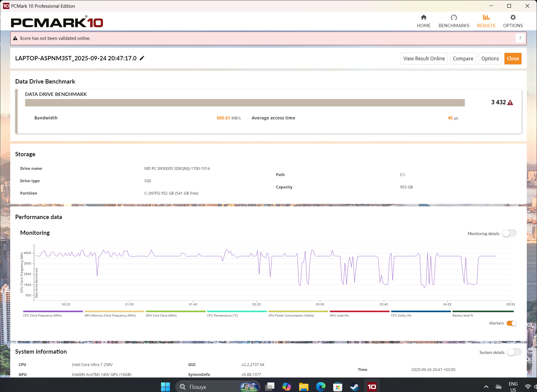The width and height of the screenshot is (537, 392).
Task: Click the drive type value SSD
Action: [147, 181]
